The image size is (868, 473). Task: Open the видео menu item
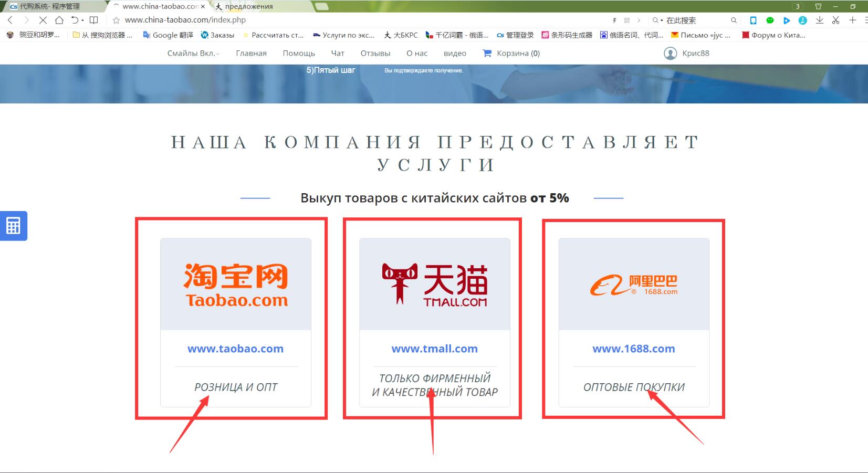tap(455, 53)
